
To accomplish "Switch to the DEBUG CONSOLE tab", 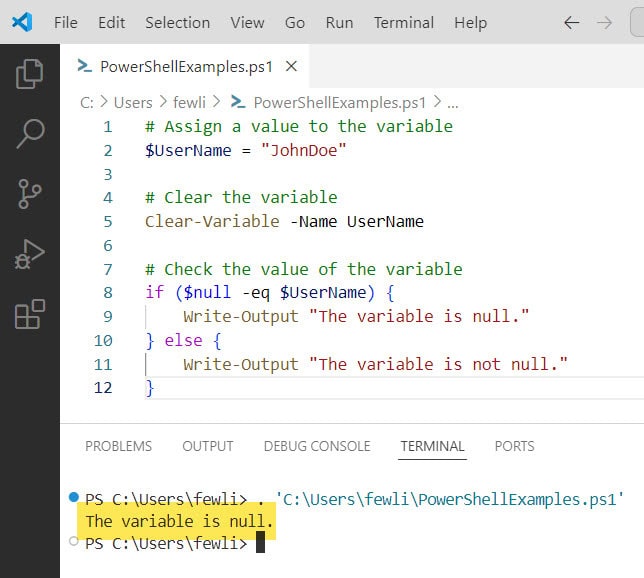I will point(317,446).
